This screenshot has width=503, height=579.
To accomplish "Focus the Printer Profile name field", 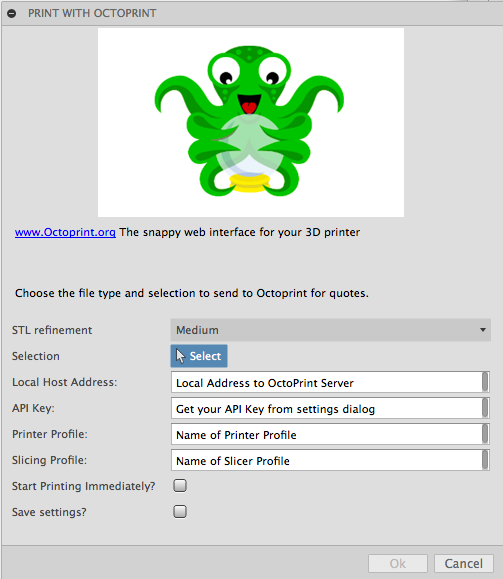I will coord(330,434).
